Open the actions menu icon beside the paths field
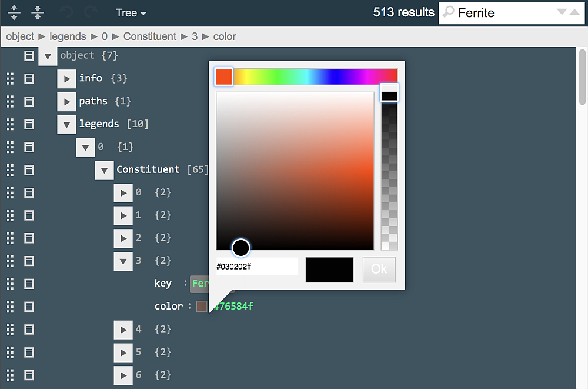This screenshot has width=588, height=389. [29, 101]
